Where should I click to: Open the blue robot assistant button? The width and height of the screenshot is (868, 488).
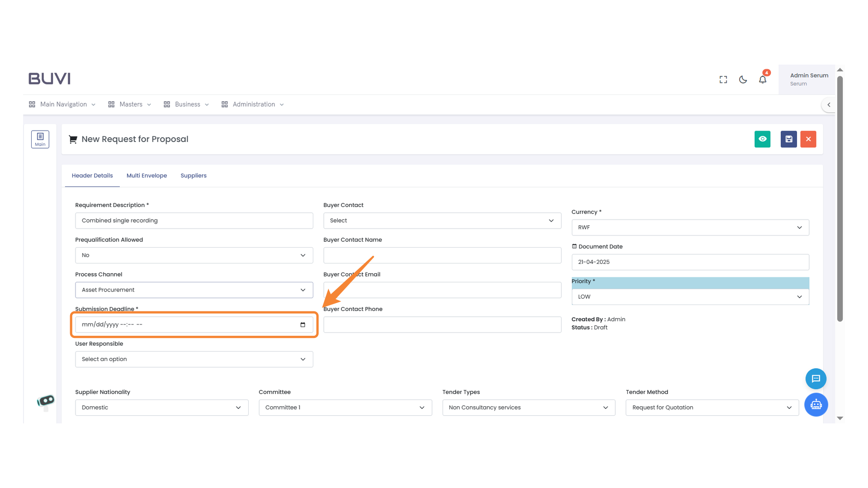[816, 404]
